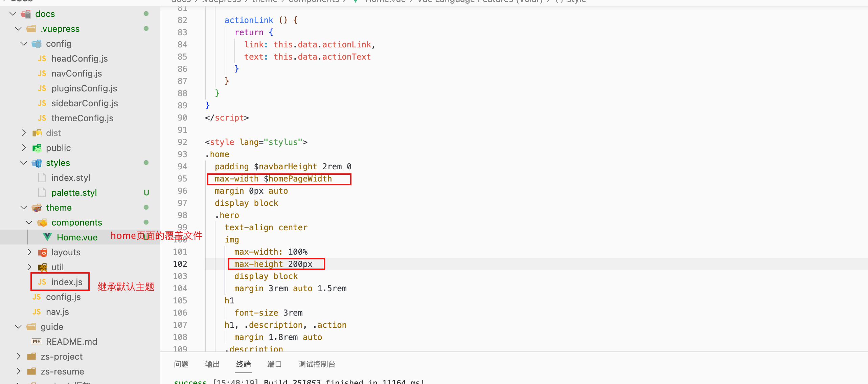Open the 输出 panel tab
This screenshot has height=384, width=868.
212,364
